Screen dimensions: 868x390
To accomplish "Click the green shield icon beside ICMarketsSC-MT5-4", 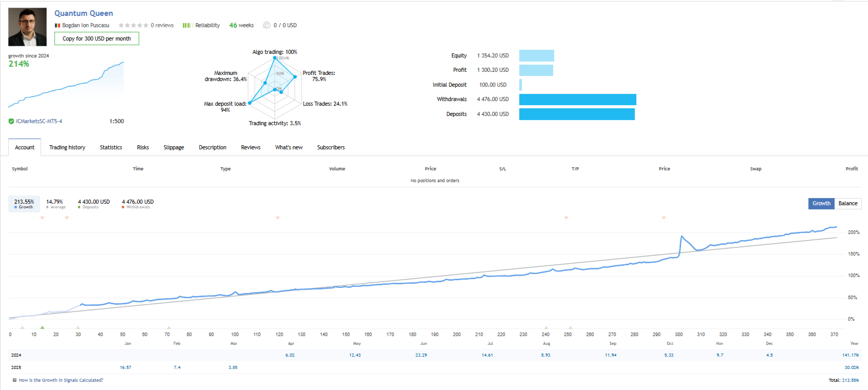I will (11, 121).
